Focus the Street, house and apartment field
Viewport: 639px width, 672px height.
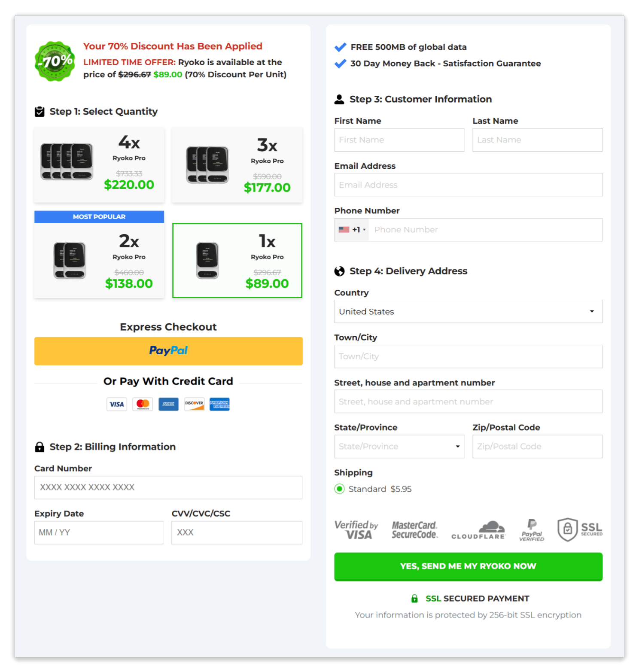click(468, 401)
